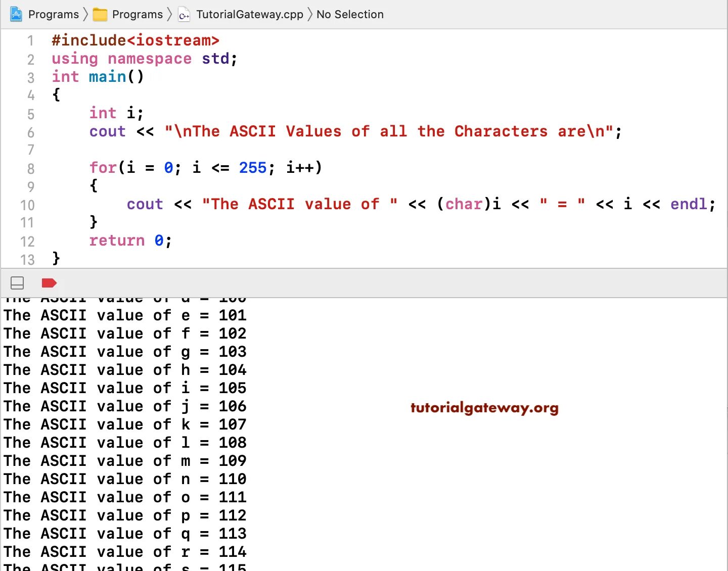Click the int i; declaration
Image resolution: width=728 pixels, height=571 pixels.
click(116, 113)
